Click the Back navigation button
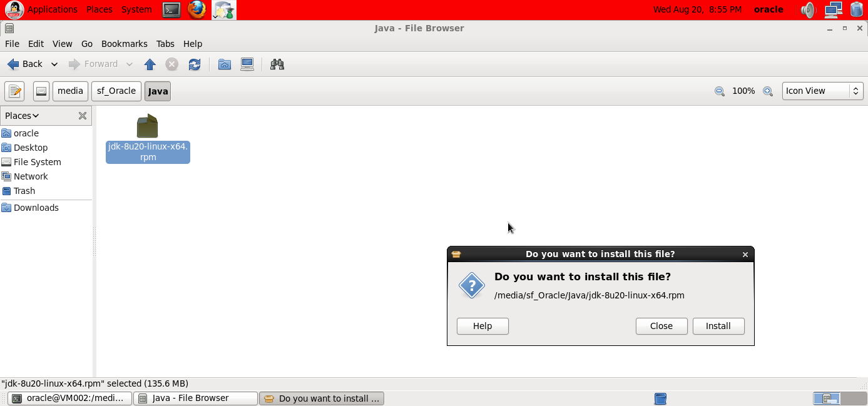This screenshot has width=868, height=406. pos(25,64)
